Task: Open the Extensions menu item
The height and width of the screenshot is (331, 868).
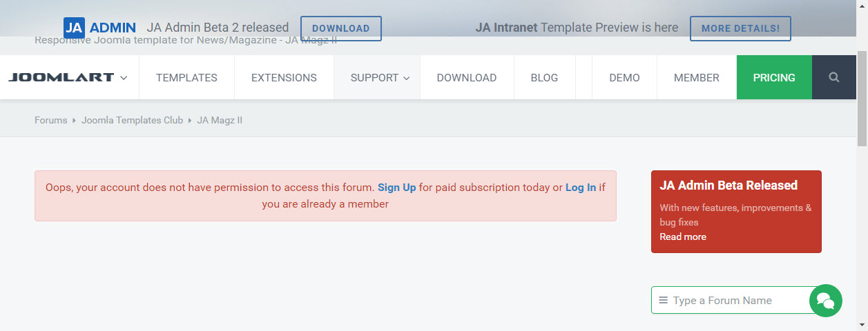Action: [284, 77]
